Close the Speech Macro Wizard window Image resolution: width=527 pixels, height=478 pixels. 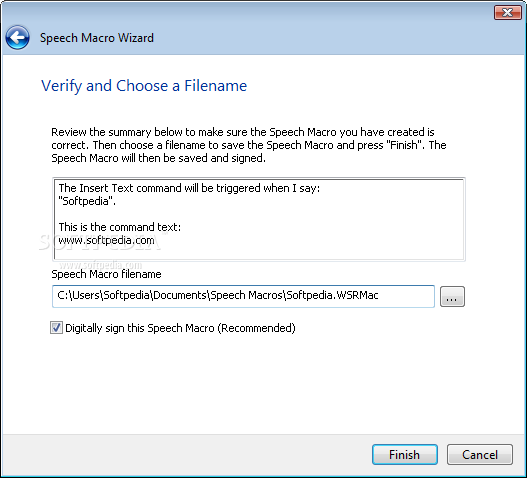pos(507,13)
